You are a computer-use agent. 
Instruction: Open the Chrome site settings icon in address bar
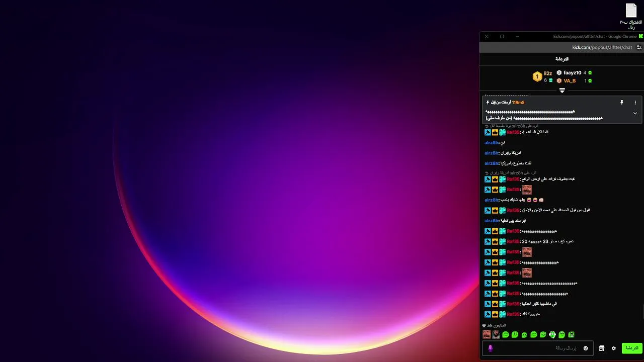(x=639, y=47)
